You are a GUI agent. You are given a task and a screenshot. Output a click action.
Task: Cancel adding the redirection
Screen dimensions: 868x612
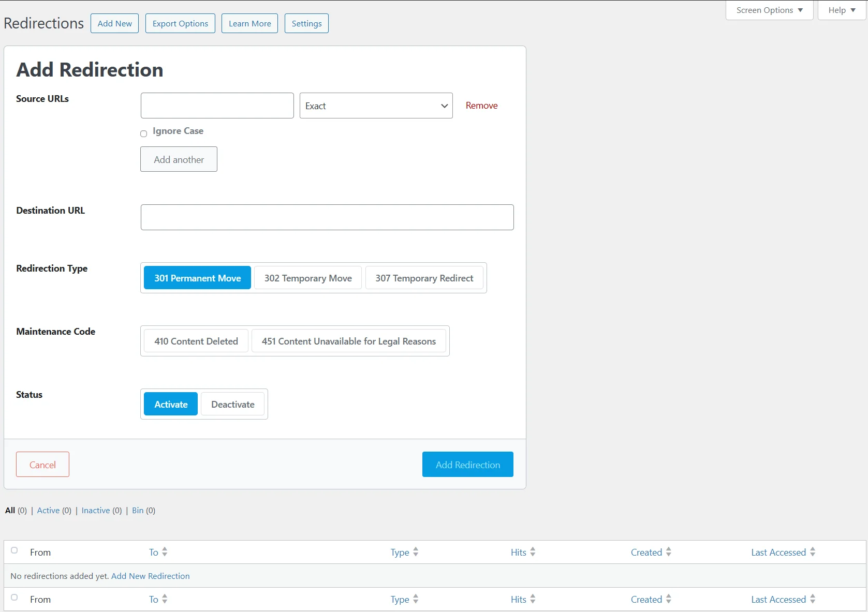pyautogui.click(x=42, y=465)
